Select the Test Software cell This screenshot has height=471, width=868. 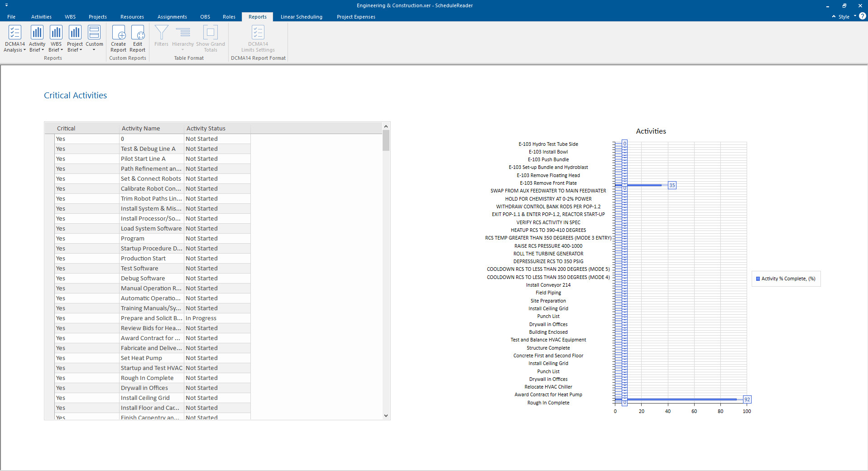pos(151,269)
